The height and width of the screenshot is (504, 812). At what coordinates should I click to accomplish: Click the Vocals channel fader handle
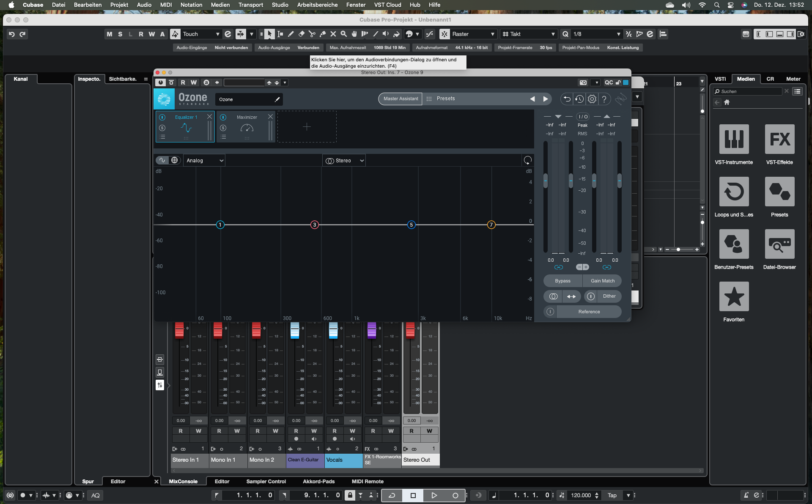333,330
